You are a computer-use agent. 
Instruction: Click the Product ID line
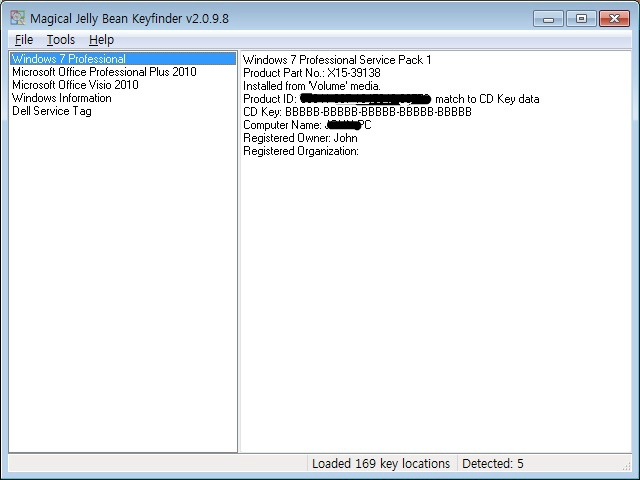tap(391, 99)
